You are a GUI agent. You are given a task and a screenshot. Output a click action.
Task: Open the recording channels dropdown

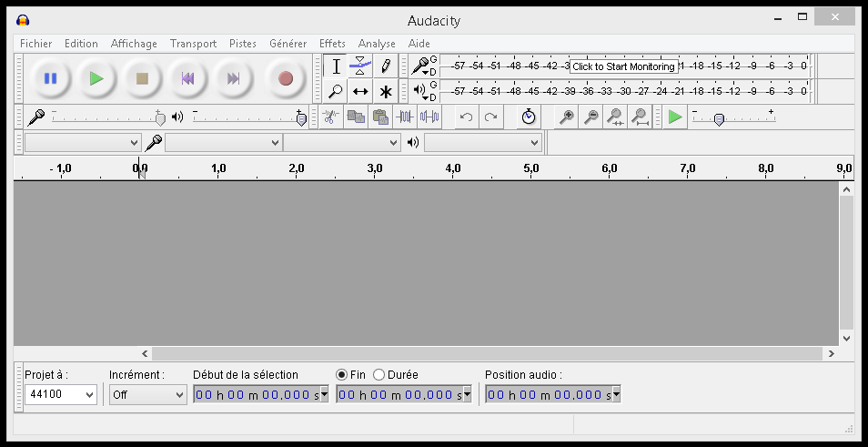coord(341,143)
